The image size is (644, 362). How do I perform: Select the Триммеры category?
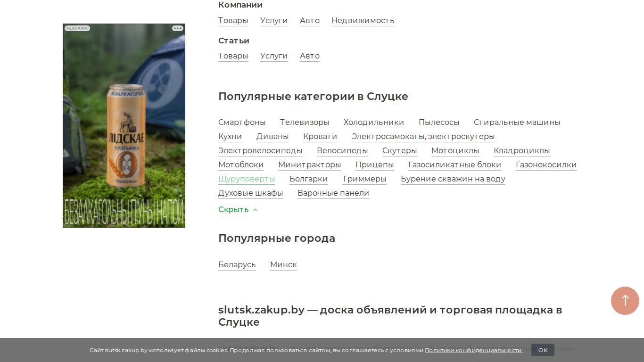coord(364,179)
